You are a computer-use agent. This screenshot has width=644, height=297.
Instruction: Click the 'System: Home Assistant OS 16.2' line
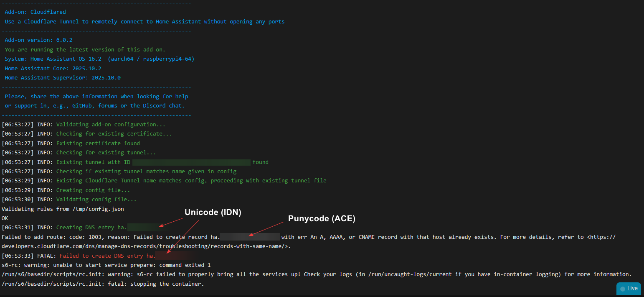pyautogui.click(x=99, y=59)
